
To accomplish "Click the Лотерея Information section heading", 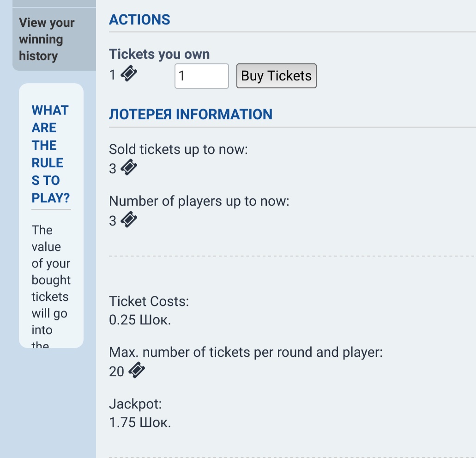I will [190, 114].
